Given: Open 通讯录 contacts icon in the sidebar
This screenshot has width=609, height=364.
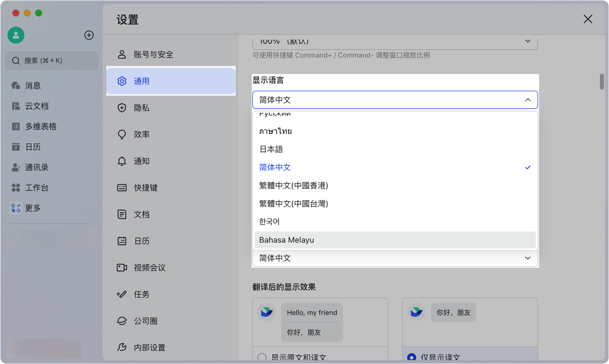Looking at the screenshot, I should (x=16, y=167).
